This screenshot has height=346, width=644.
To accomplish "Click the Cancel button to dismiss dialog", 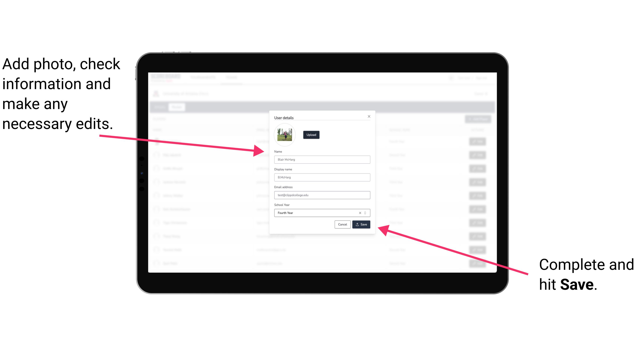I will point(341,225).
